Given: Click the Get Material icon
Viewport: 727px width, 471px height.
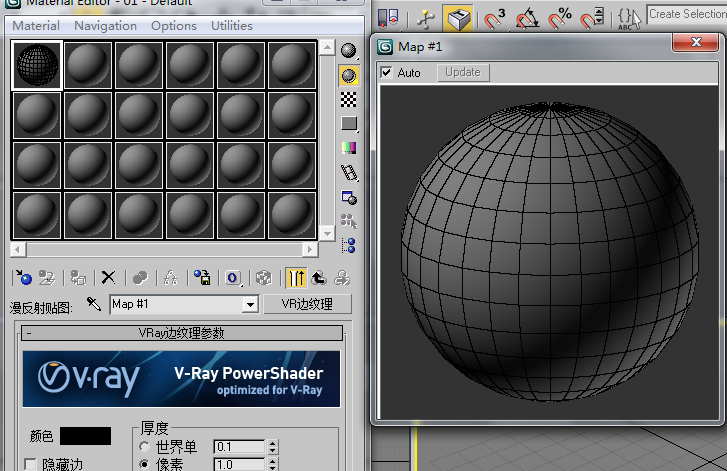Looking at the screenshot, I should (23, 278).
